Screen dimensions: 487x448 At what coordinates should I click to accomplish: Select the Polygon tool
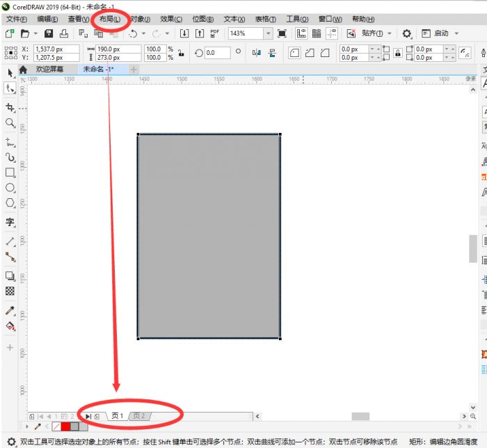[x=10, y=202]
